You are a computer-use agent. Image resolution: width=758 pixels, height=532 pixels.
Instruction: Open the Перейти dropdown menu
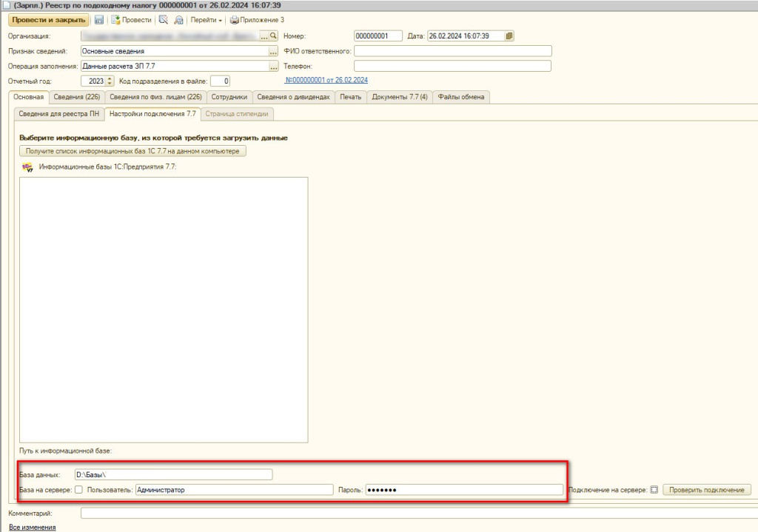click(x=207, y=20)
